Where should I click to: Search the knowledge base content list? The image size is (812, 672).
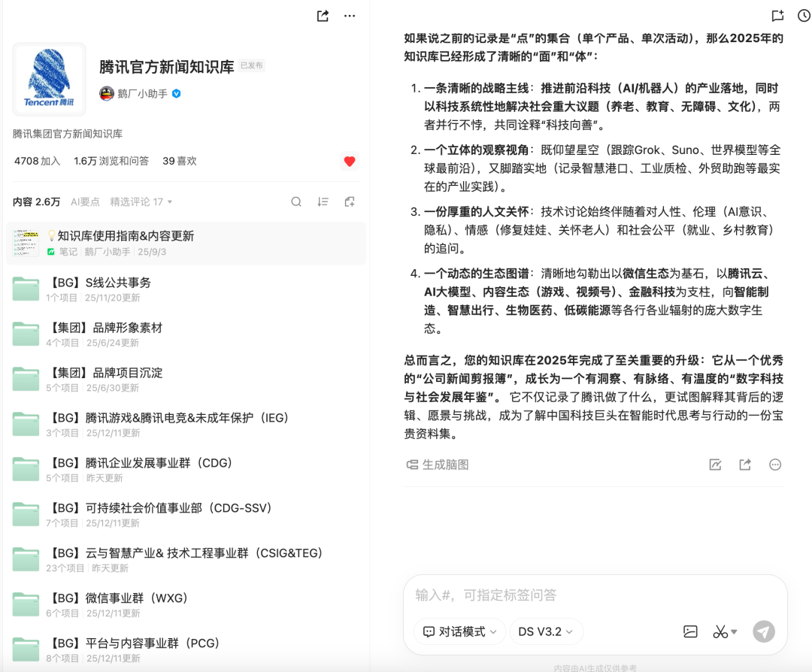[296, 201]
